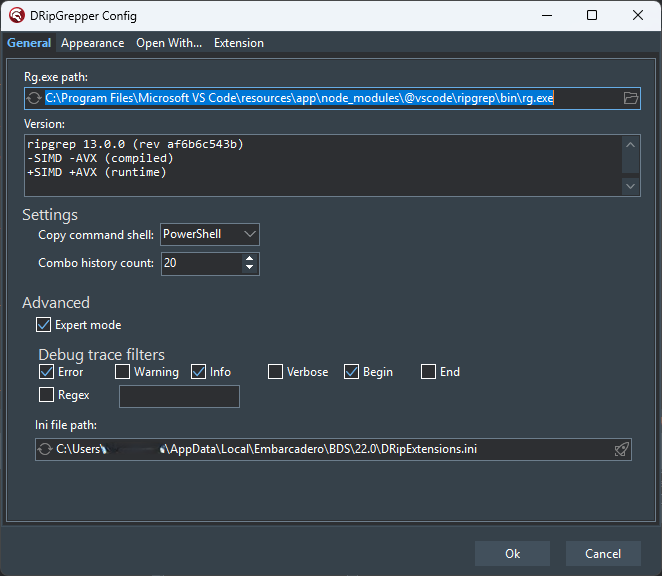Click the rocket icon in Ini file path
The height and width of the screenshot is (576, 662).
[x=621, y=449]
